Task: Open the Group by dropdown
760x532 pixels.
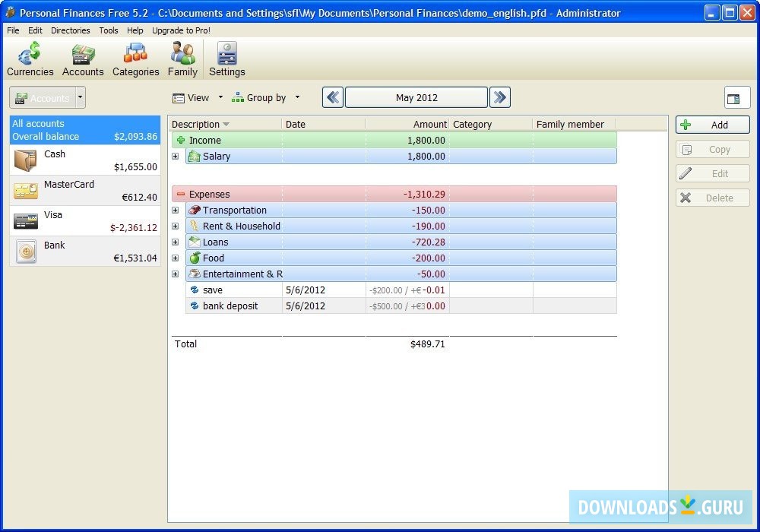Action: (x=266, y=98)
